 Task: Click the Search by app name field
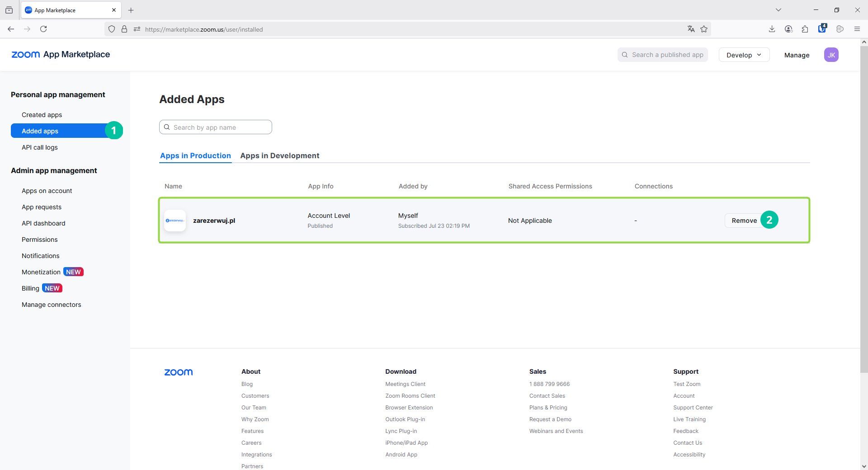pos(216,127)
